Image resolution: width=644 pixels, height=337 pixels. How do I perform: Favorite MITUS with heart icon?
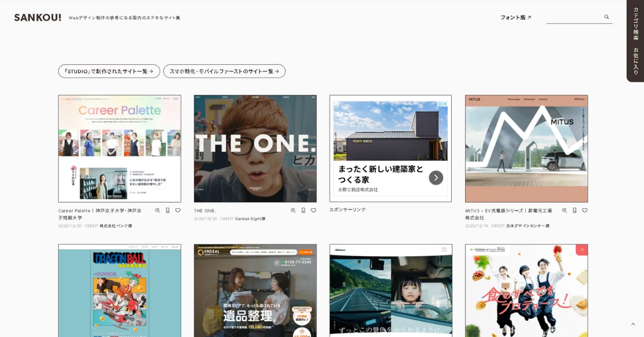[585, 211]
